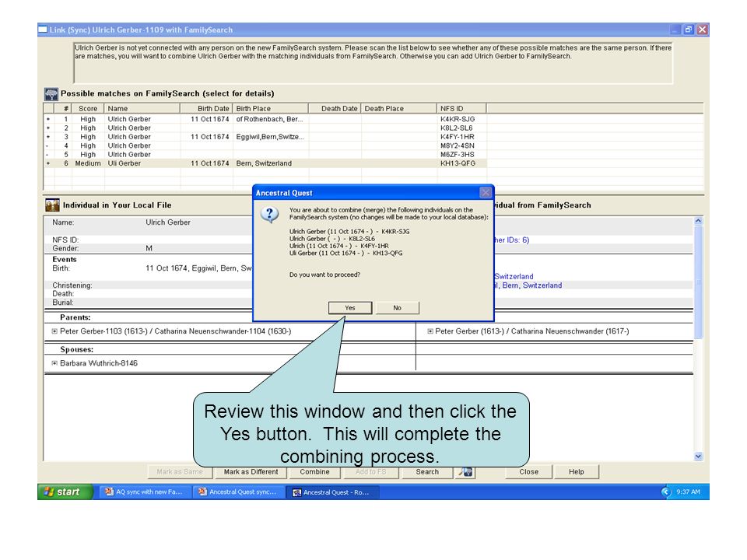The image size is (747, 560).
Task: Click birth place 'of Rothenbach, Ber...' cell
Action: click(270, 119)
